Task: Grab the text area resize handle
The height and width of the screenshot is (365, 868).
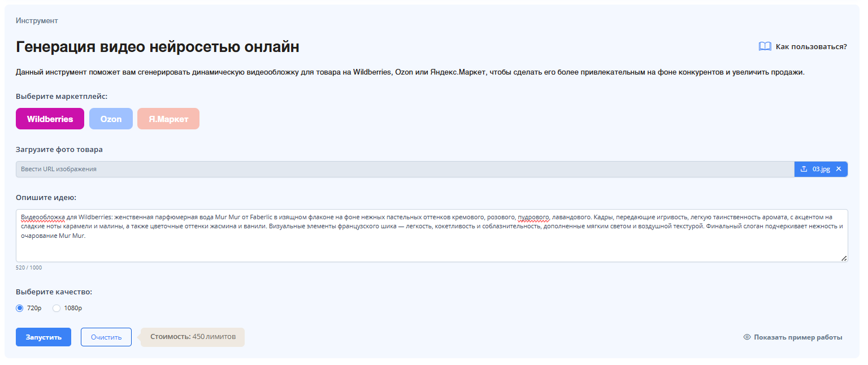Action: pyautogui.click(x=844, y=258)
